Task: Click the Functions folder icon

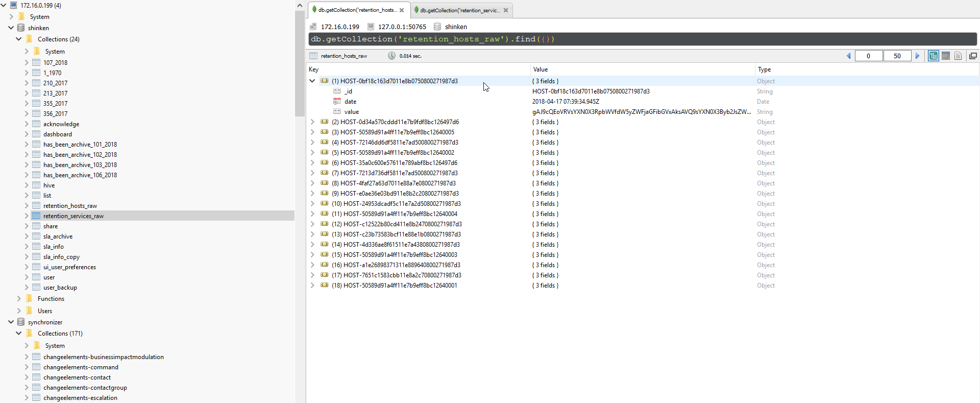Action: 29,298
